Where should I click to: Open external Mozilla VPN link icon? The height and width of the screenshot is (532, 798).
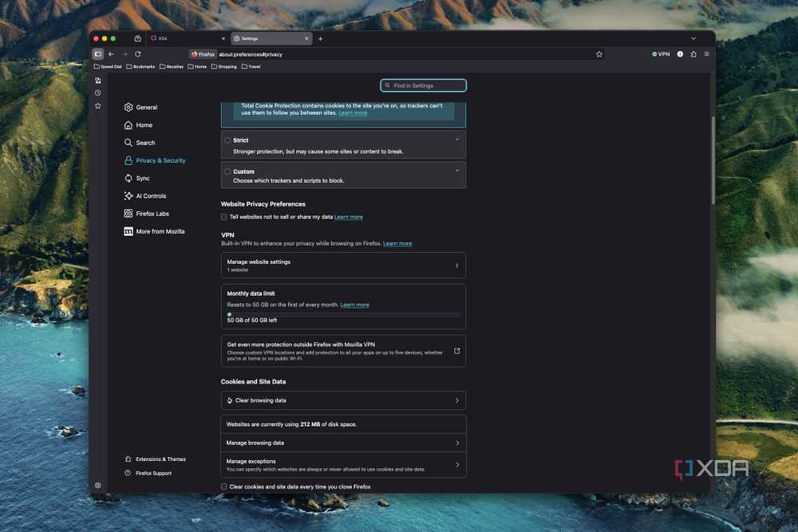click(456, 351)
